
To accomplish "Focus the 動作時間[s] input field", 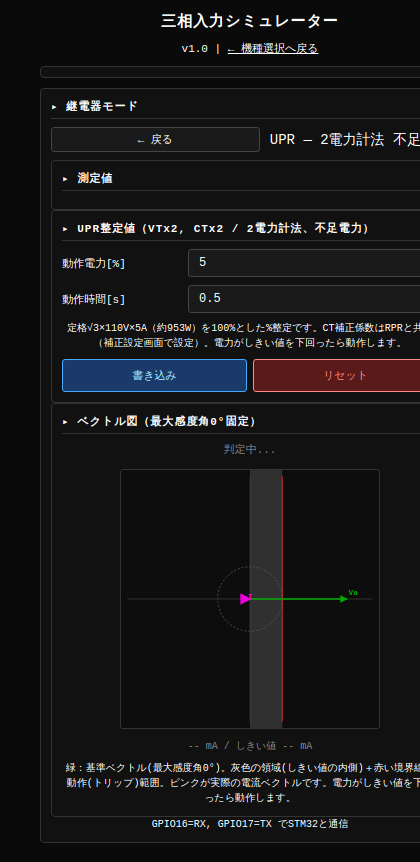I will (304, 299).
